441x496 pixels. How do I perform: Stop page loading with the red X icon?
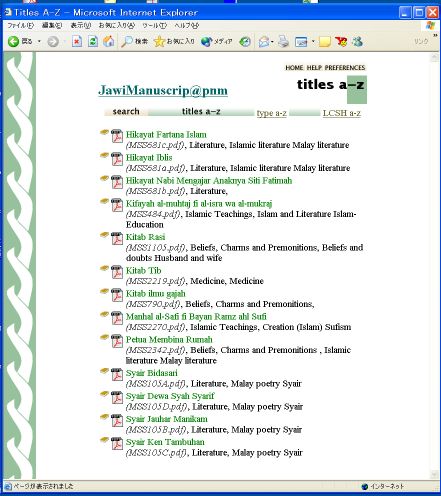pyautogui.click(x=77, y=42)
